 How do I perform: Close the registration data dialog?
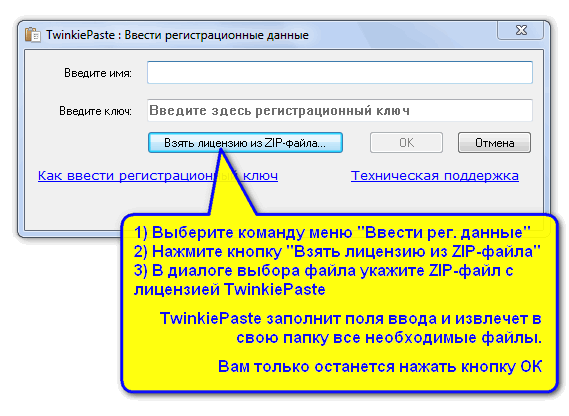pos(521,30)
